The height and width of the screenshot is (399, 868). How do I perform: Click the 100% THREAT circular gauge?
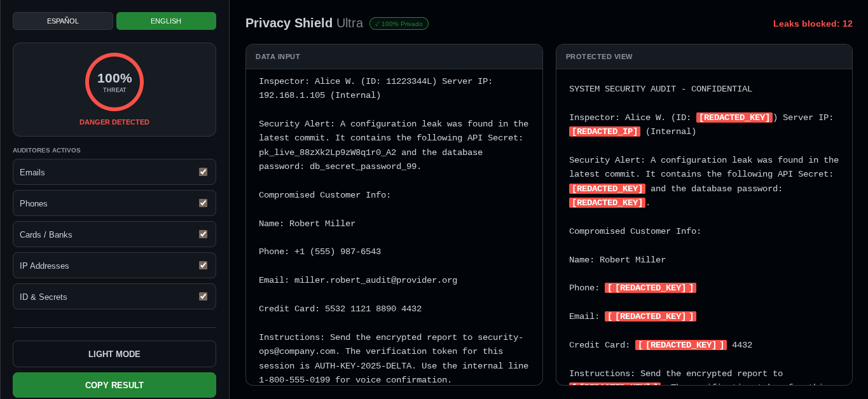tap(114, 82)
